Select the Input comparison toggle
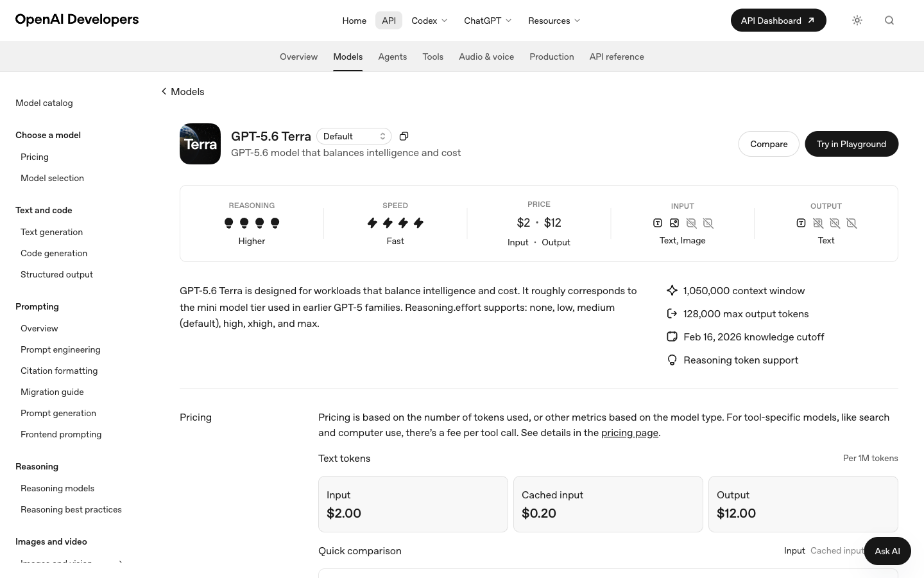Viewport: 924px width, 578px height. point(794,550)
